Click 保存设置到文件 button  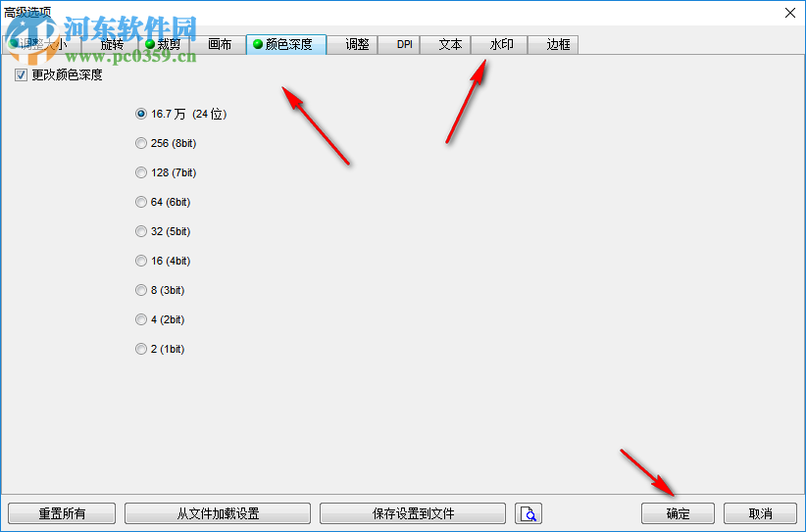413,513
